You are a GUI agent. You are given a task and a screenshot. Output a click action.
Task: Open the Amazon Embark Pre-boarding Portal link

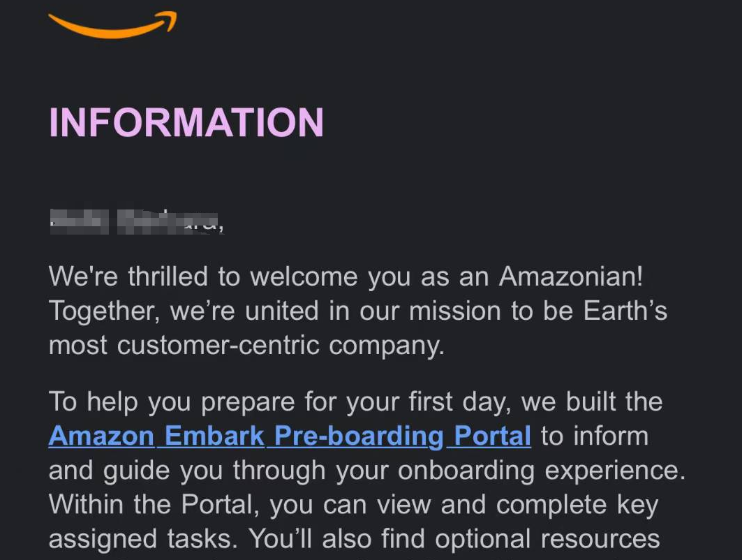(290, 436)
